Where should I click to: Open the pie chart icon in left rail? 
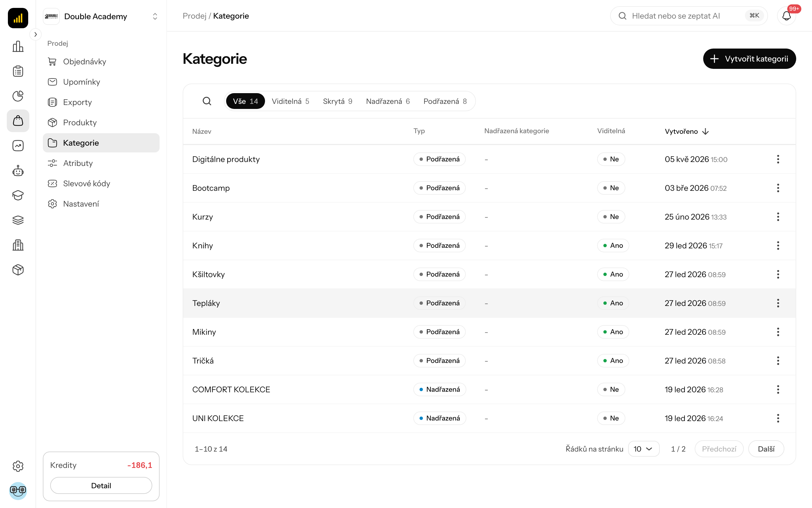pyautogui.click(x=18, y=96)
